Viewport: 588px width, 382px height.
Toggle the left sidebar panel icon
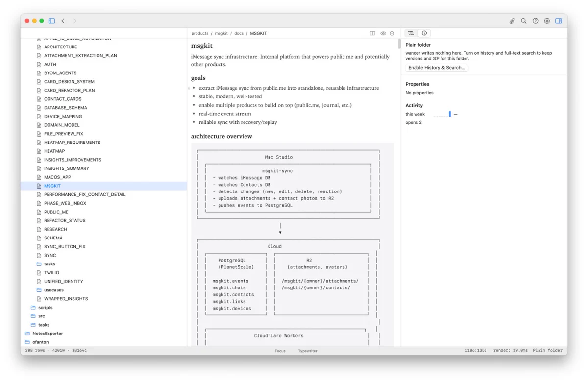(x=52, y=21)
